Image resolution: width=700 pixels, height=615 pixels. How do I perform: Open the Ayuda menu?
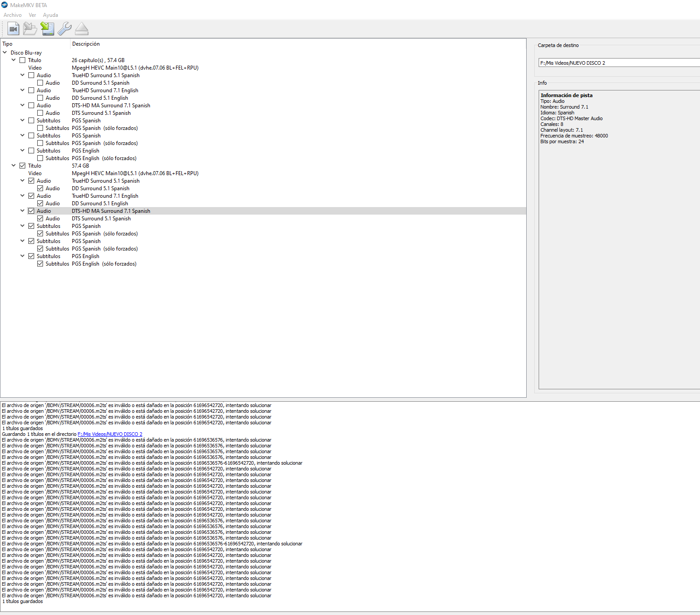(x=51, y=15)
